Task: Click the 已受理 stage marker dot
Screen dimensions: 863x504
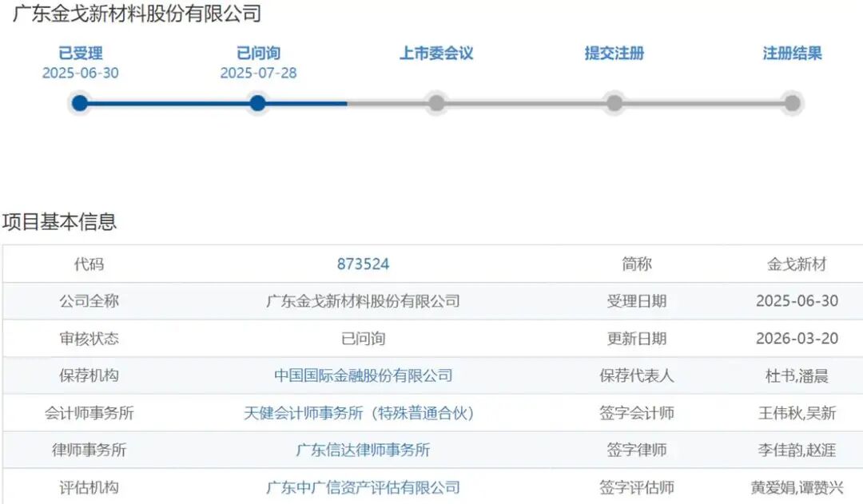Action: click(80, 103)
